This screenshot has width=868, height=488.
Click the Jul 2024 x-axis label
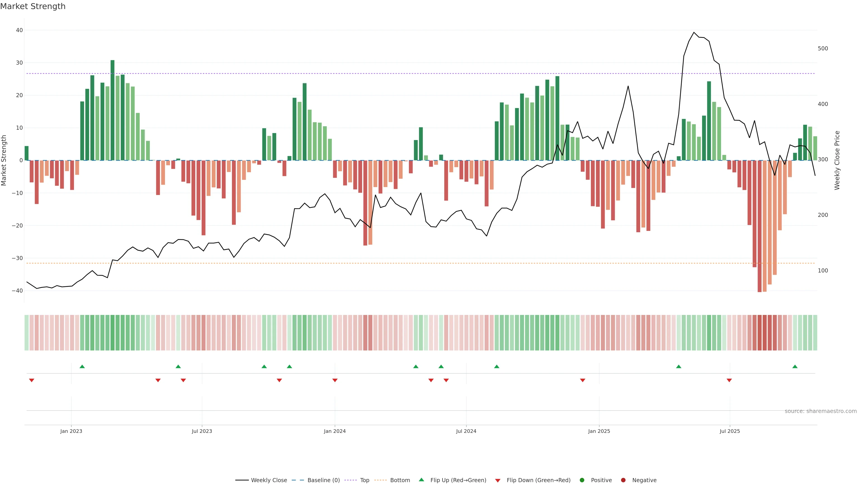(466, 431)
